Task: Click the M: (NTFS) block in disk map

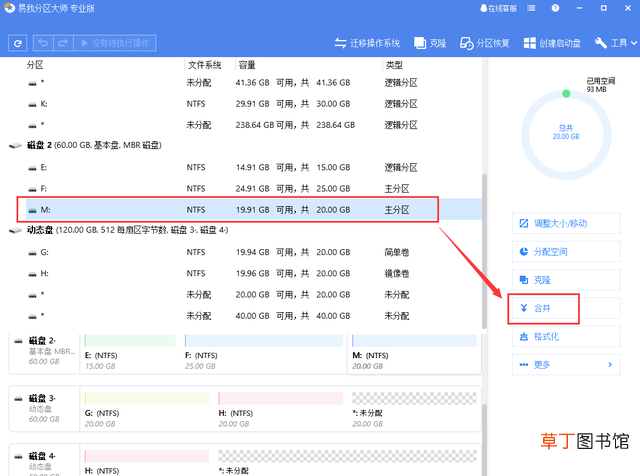Action: (x=414, y=354)
